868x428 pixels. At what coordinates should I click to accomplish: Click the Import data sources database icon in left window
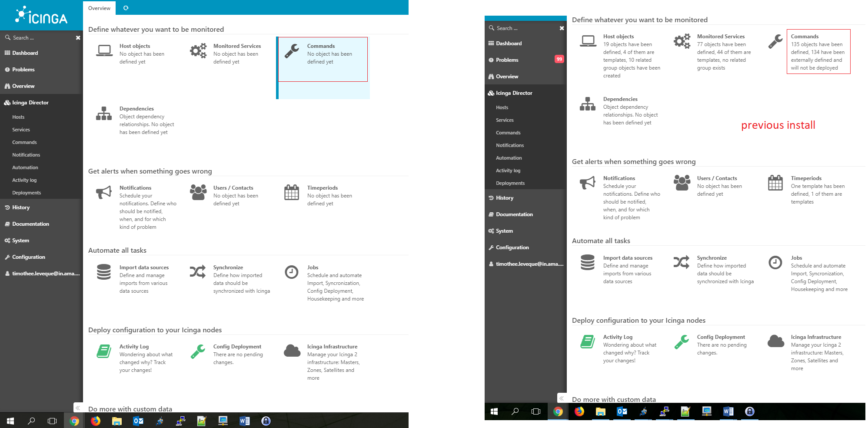(x=104, y=272)
